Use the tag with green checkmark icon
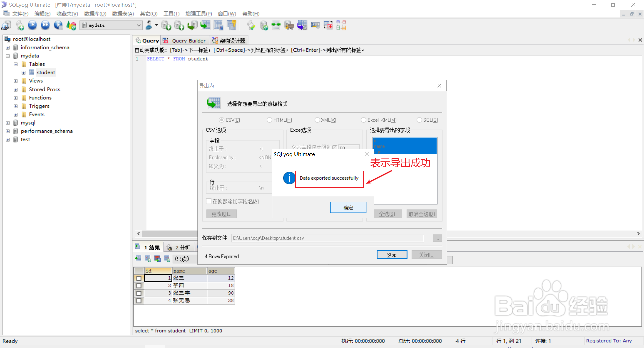The width and height of the screenshot is (644, 348). pos(251,25)
